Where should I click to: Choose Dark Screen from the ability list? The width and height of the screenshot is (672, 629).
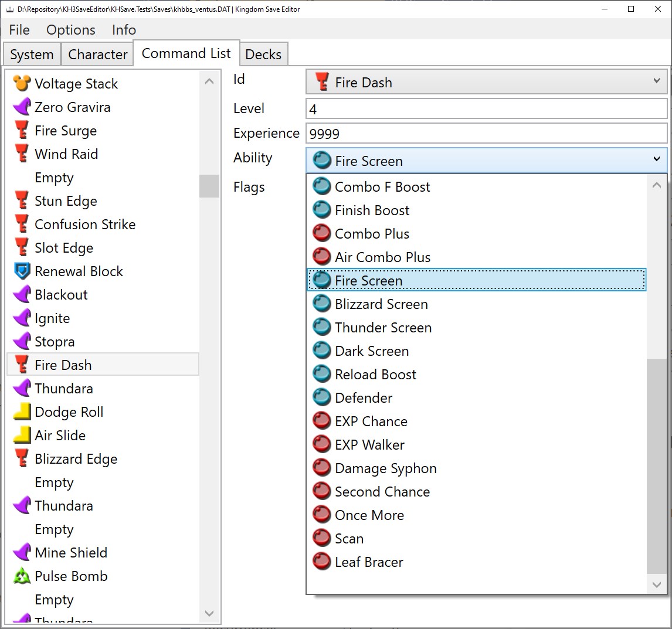click(x=476, y=351)
